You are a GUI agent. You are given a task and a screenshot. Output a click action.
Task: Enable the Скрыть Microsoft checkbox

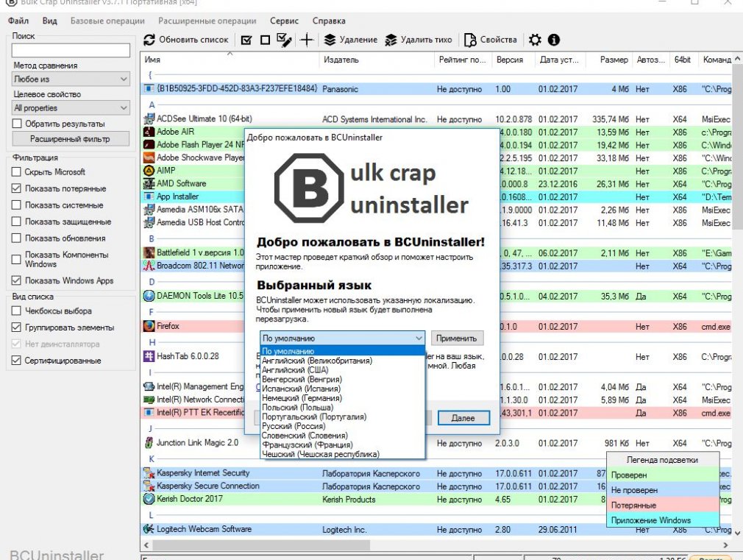click(17, 172)
